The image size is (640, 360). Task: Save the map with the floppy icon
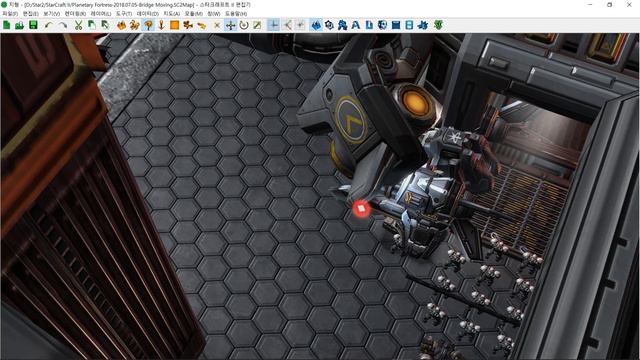pos(33,25)
